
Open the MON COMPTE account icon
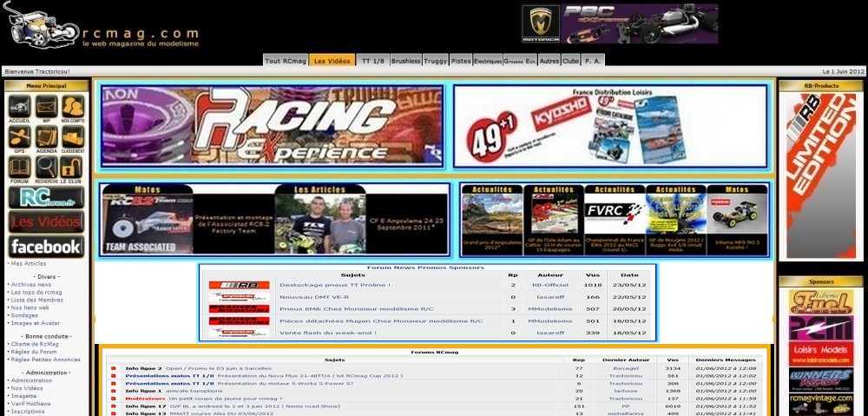tap(73, 108)
